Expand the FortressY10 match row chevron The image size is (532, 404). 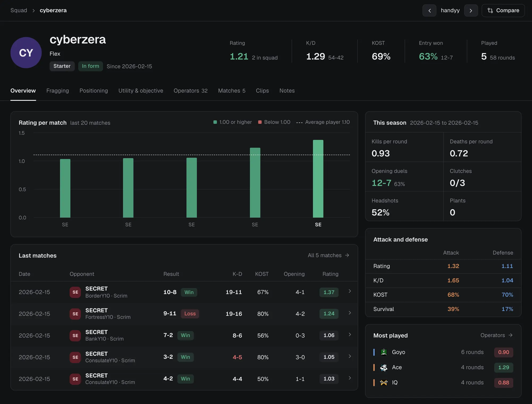coord(350,313)
